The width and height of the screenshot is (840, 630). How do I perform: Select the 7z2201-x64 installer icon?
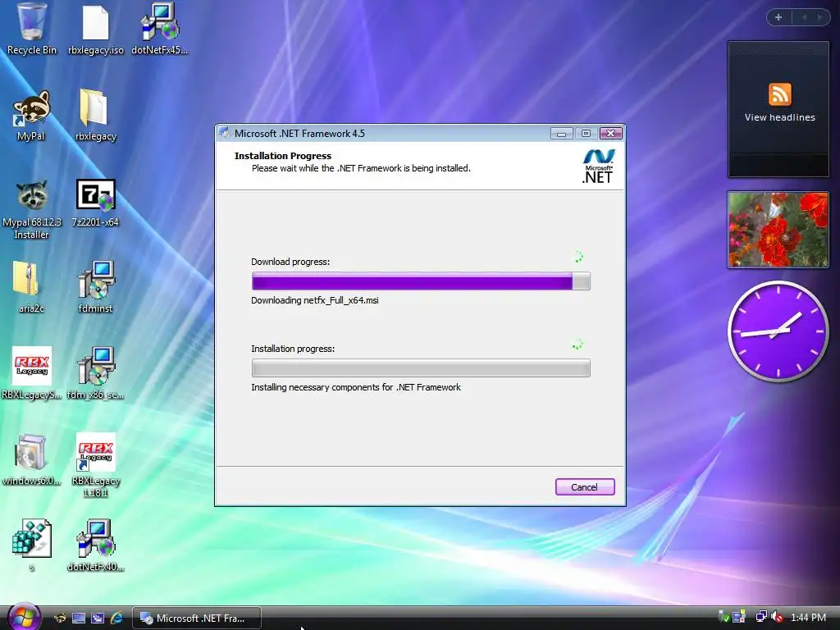click(x=95, y=195)
